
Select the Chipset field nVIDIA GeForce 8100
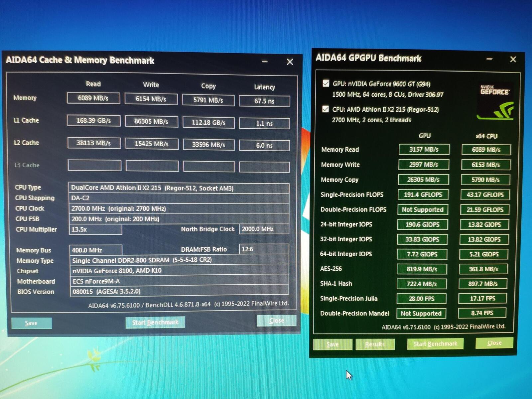point(179,270)
